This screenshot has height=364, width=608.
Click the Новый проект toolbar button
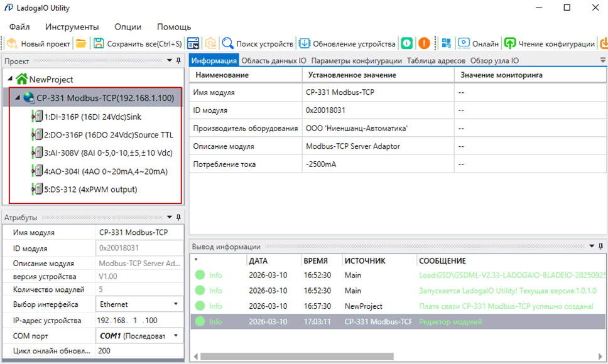click(39, 43)
